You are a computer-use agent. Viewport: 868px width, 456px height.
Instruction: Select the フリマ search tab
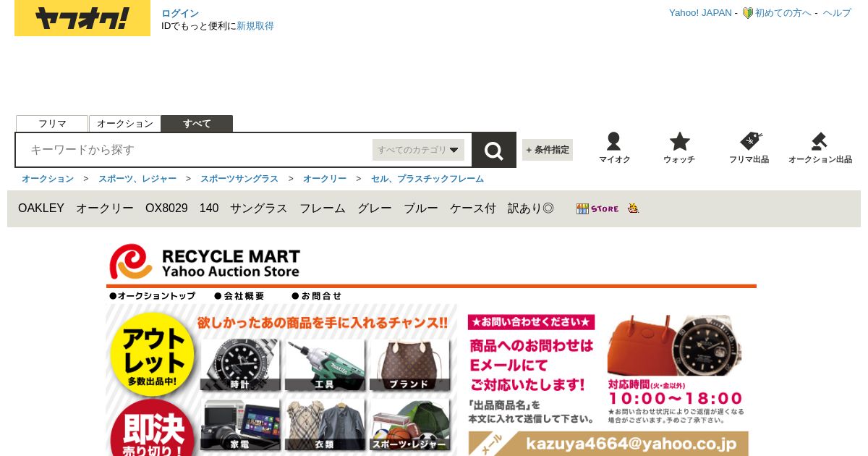[52, 124]
